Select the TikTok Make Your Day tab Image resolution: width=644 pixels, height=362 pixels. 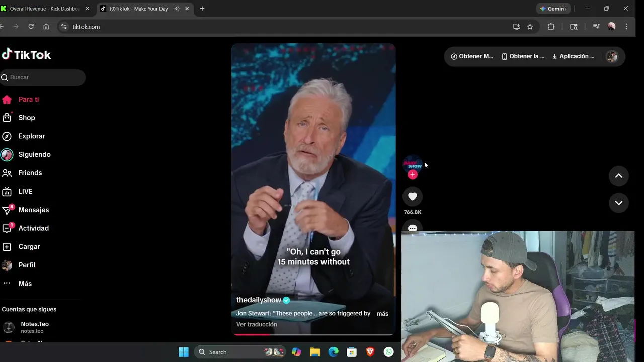tap(139, 9)
